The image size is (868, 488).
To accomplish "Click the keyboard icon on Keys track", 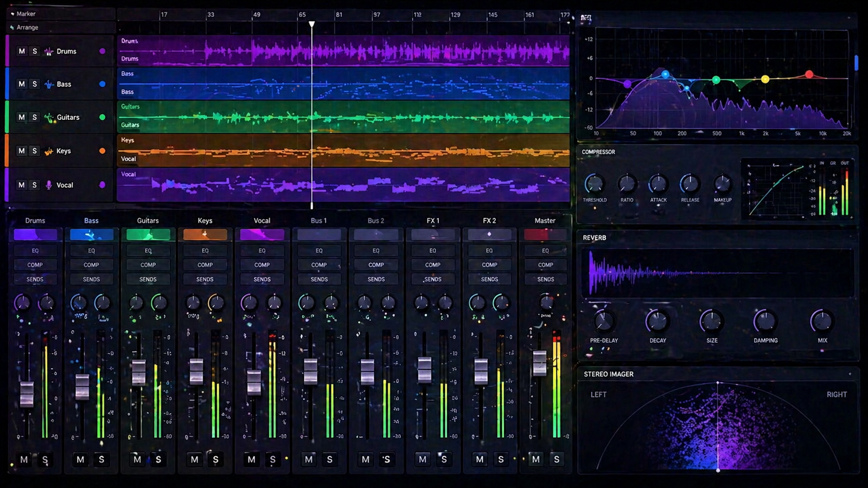I will [49, 151].
